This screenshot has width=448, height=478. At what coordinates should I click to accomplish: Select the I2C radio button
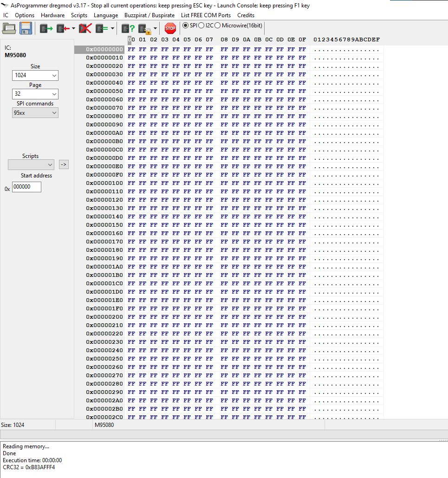[x=201, y=25]
